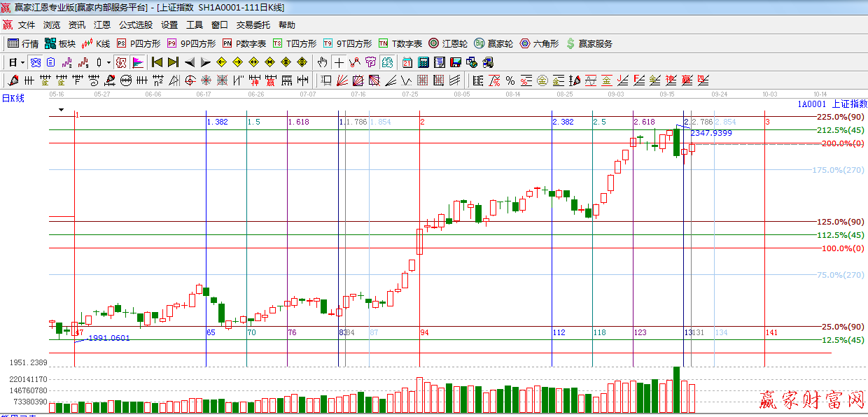Screen dimensions: 868x417
Task: Select the plain black percent drawing tool
Action: (x=510, y=80)
